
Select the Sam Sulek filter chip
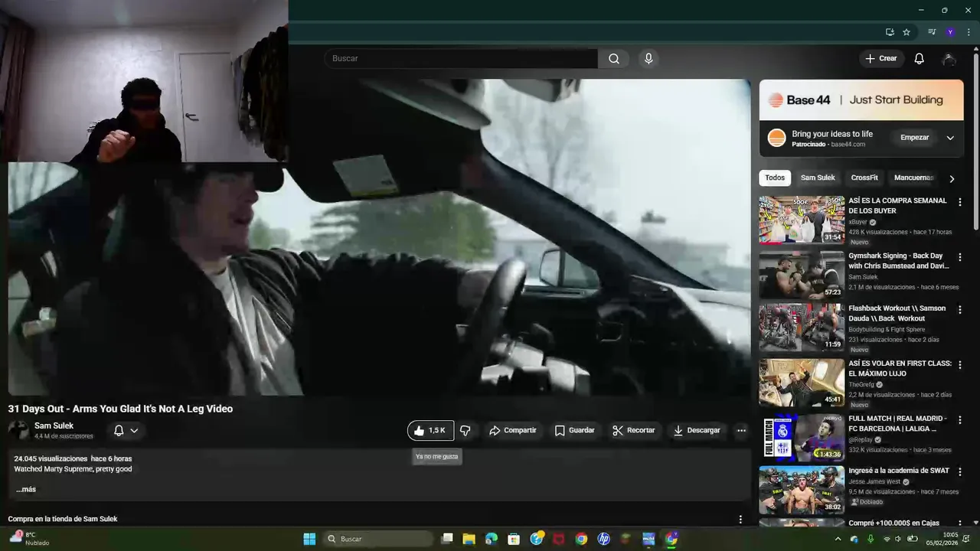click(x=818, y=178)
